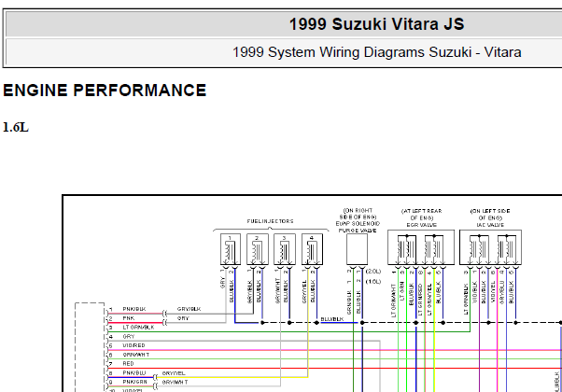Click horizontal "GRY/BLK" label after the PNK/BLK splice

[189, 309]
